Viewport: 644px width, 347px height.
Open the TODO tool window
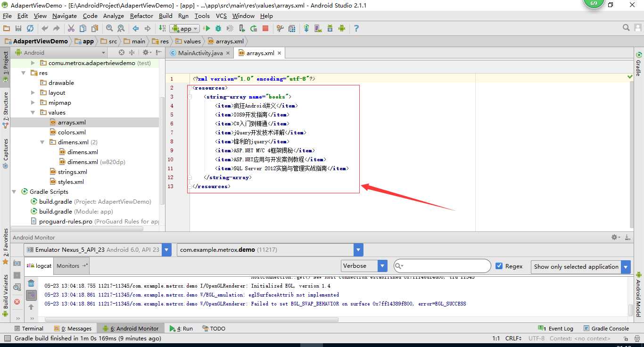click(x=214, y=329)
